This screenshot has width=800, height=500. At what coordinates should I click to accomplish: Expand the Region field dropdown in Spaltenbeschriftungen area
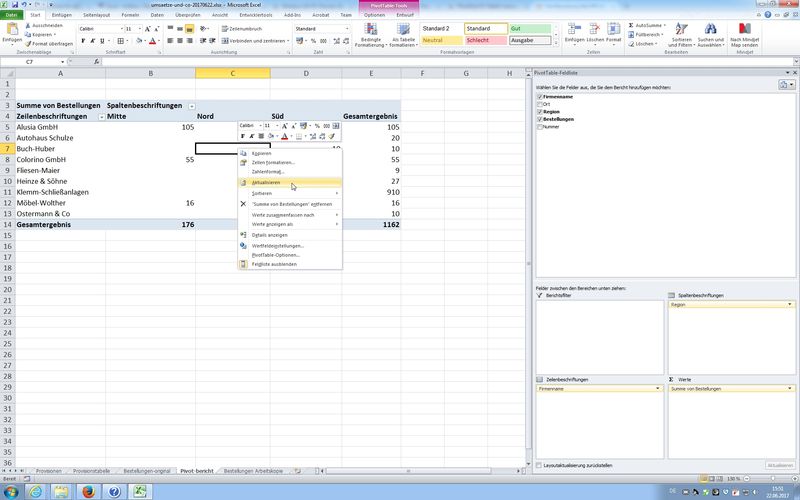[x=790, y=304]
